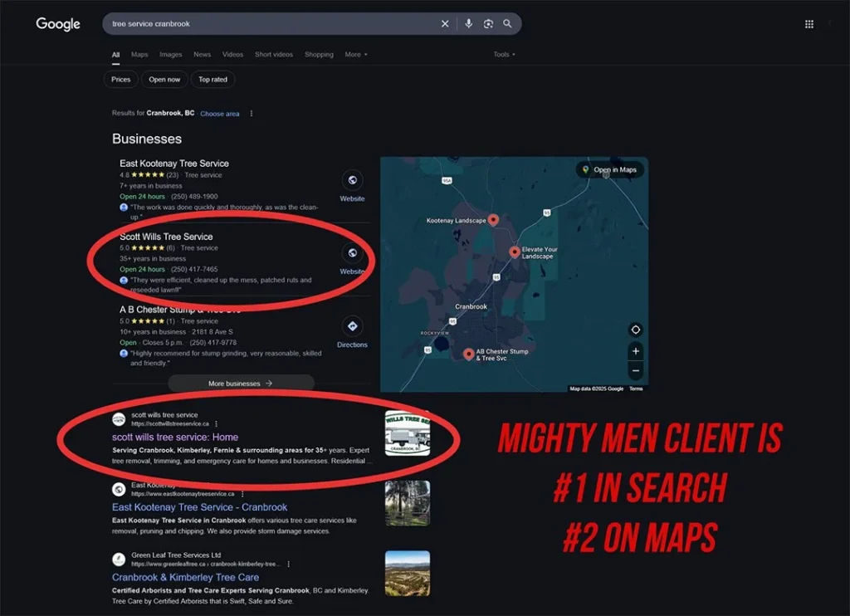Expand the More search categories dropdown
Image resolution: width=850 pixels, height=616 pixels.
356,54
